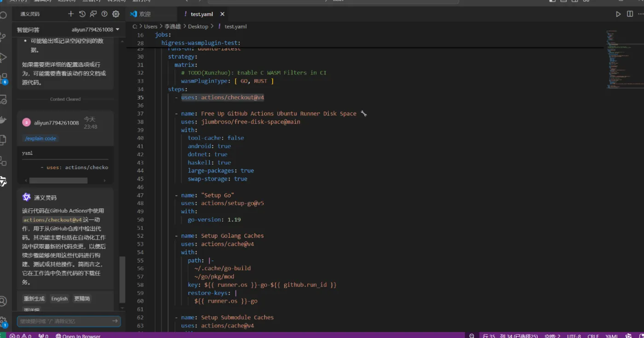Open Tongyi Lingma settings gear
Screen dimensions: 644x338
click(x=116, y=14)
